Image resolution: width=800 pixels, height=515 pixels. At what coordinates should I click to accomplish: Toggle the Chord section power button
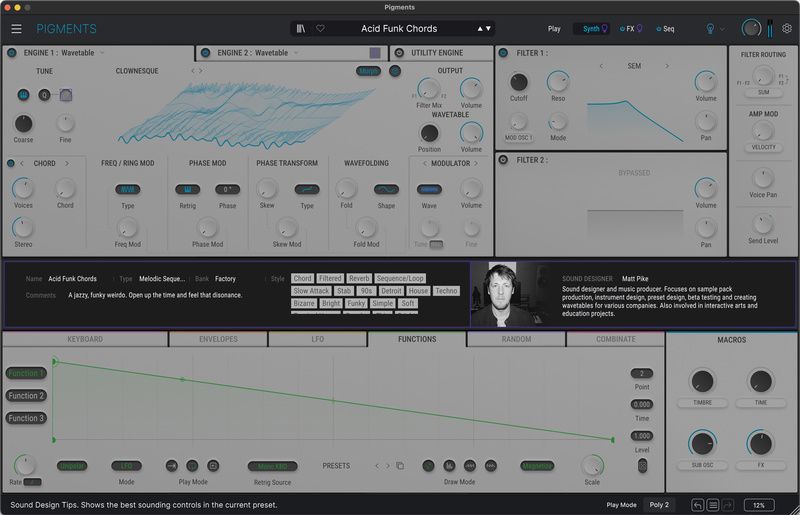tap(11, 163)
